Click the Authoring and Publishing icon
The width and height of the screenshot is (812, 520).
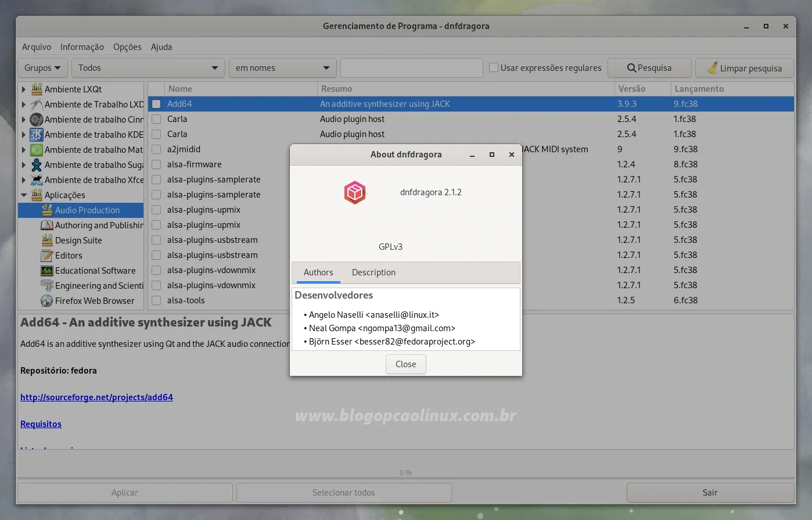47,225
